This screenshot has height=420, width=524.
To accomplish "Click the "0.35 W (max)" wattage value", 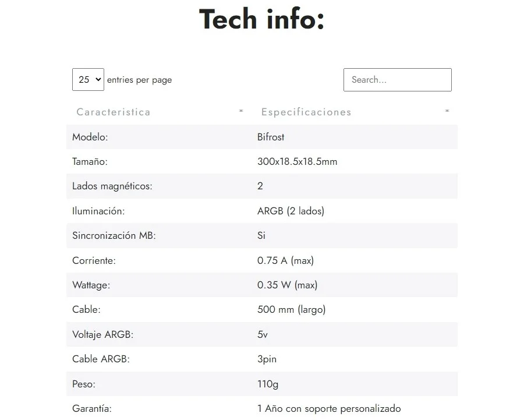I will pos(287,285).
